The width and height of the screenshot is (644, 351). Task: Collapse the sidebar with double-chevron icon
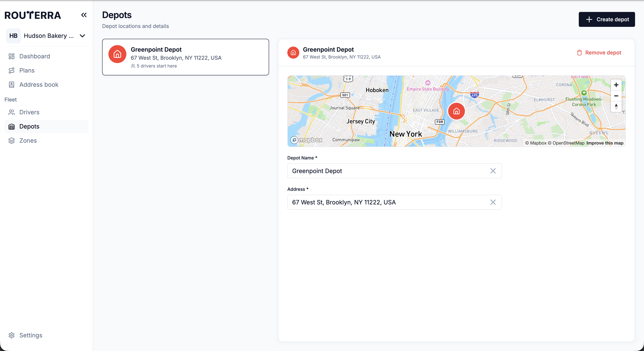click(x=84, y=15)
